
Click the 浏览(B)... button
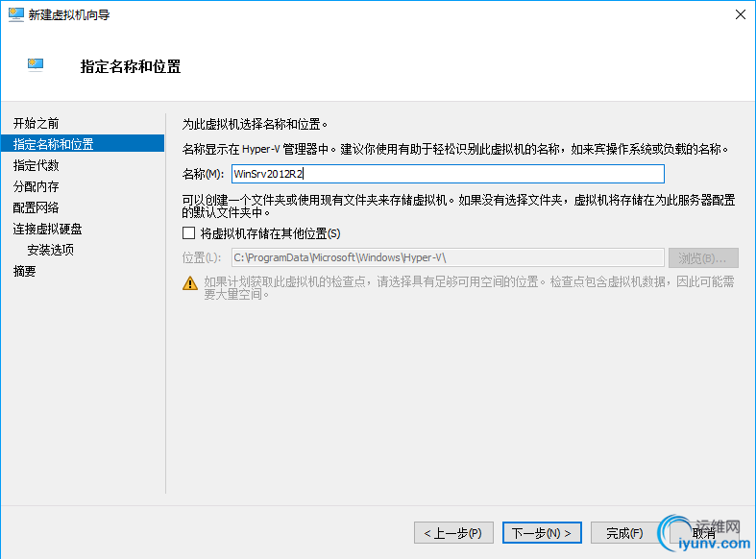pos(703,257)
